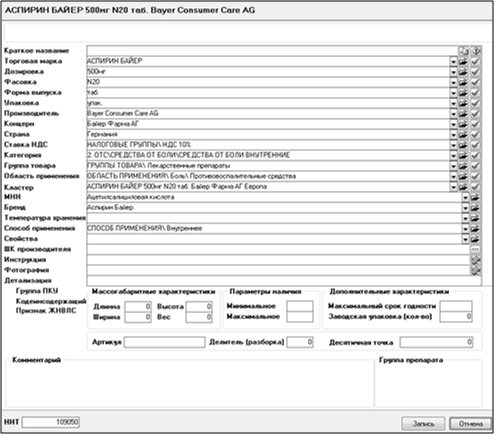Click the Длина dimension field
The height and width of the screenshot is (434, 494).
click(x=138, y=306)
